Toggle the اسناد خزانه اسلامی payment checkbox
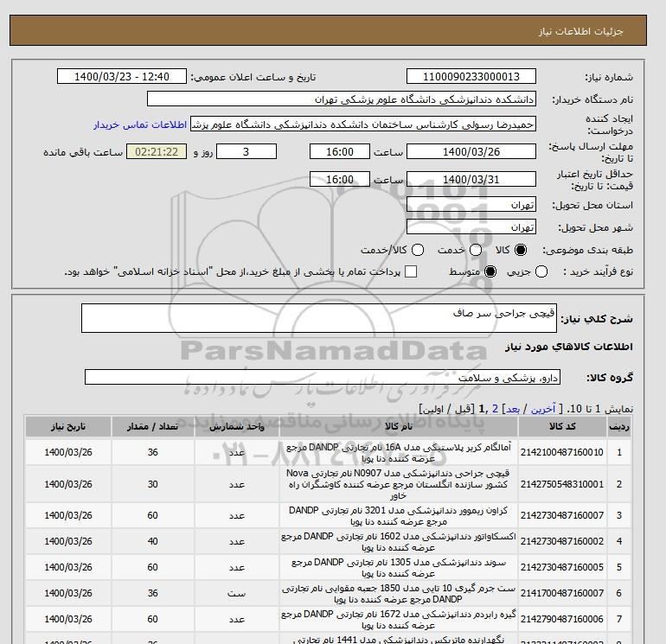This screenshot has width=666, height=644. click(411, 271)
